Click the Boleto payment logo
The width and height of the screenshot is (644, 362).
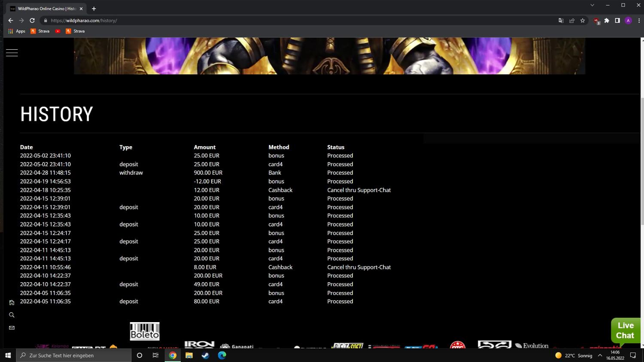tap(145, 331)
